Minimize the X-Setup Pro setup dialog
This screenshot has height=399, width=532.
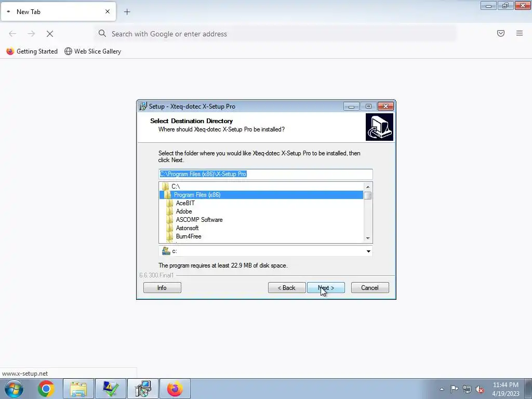coord(351,107)
